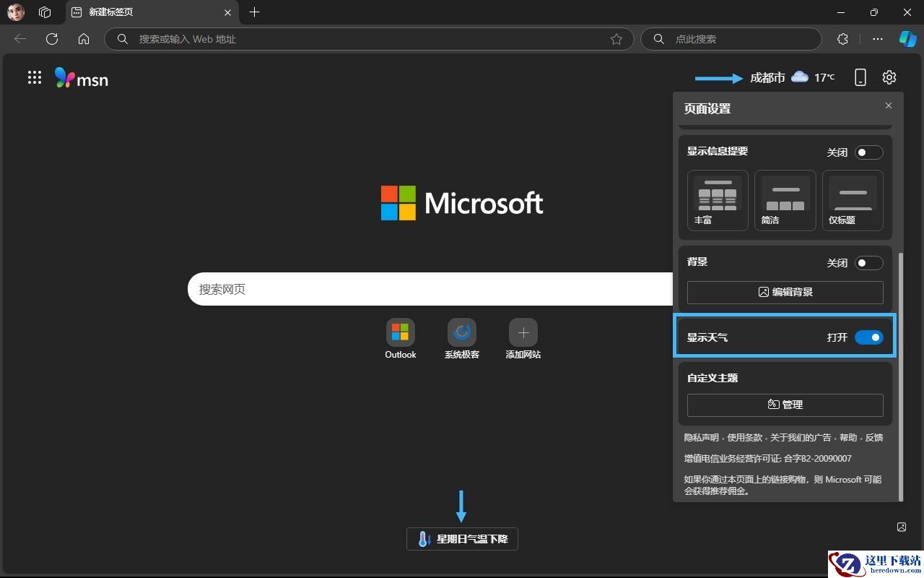The image size is (924, 578).
Task: Close the 新建标签页 tab
Action: point(228,12)
